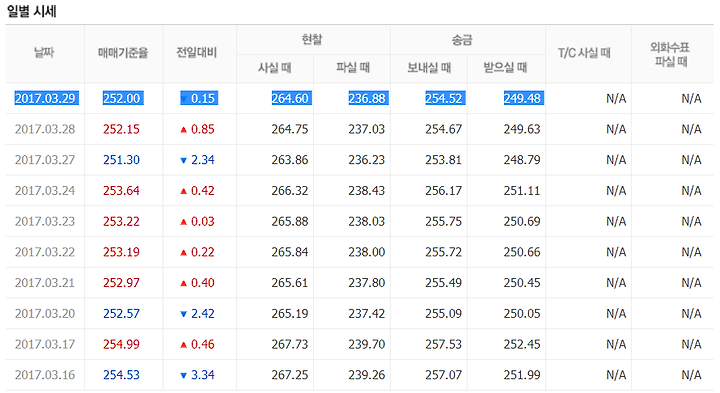Click the blue 251.30 rate
720x393 pixels.
click(121, 160)
